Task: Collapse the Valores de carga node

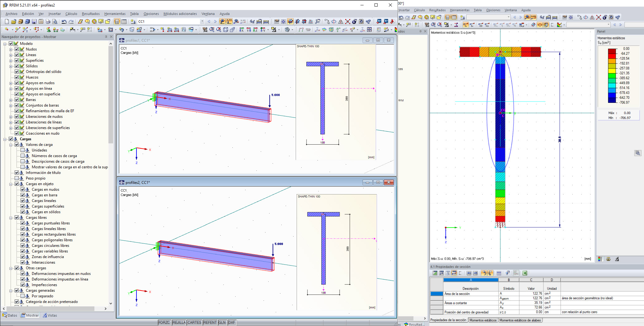Action: (11, 145)
